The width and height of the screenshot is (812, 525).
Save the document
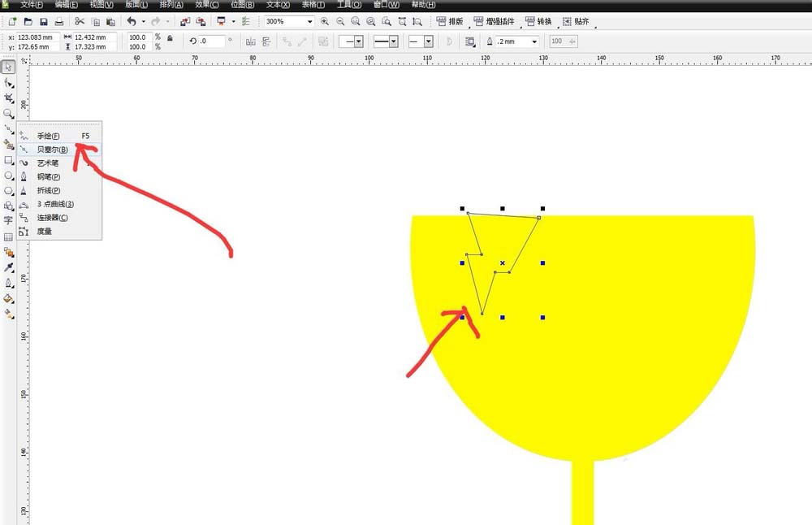(44, 21)
